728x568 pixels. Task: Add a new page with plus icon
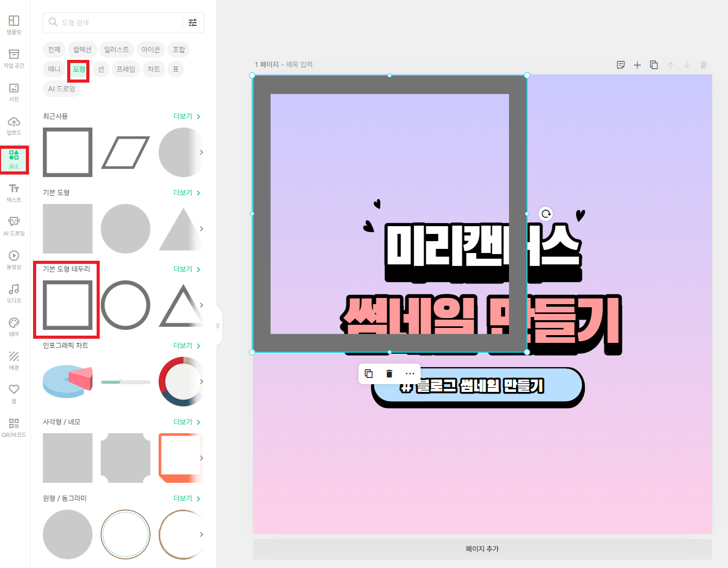tap(638, 65)
